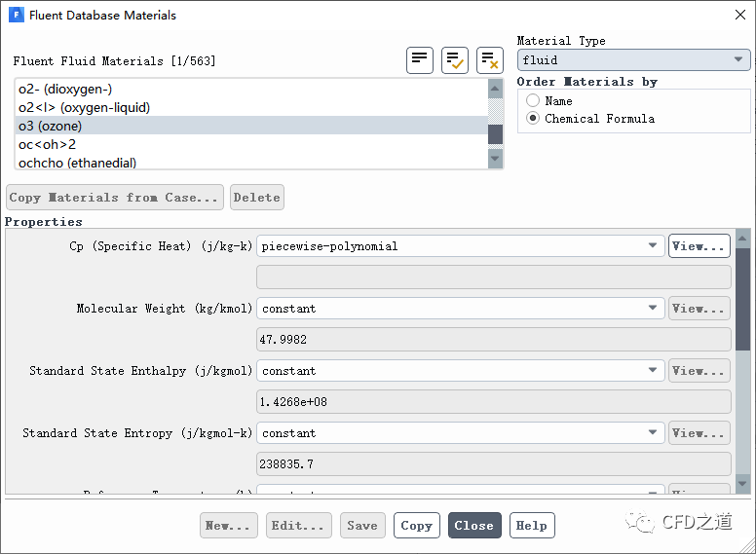Click the Copy button

click(x=417, y=526)
